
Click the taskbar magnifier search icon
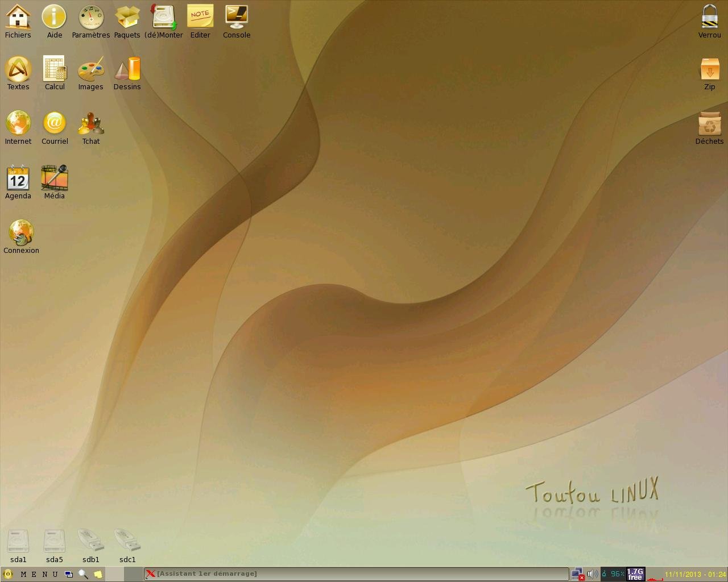[x=83, y=574]
